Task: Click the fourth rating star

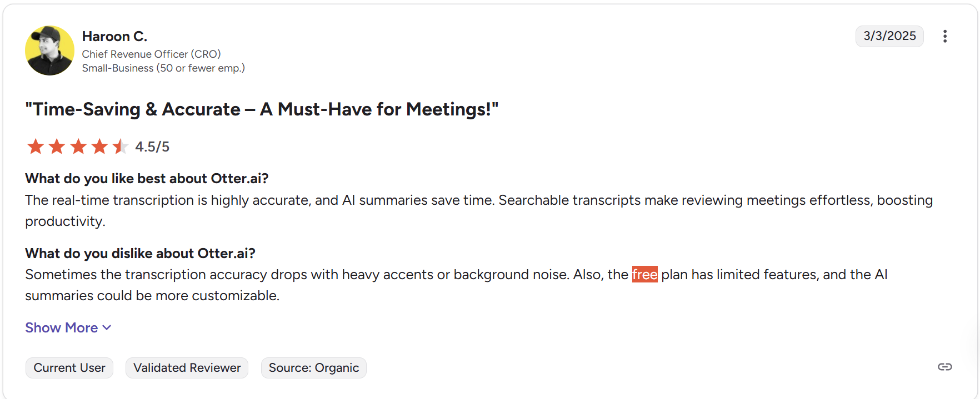Action: 99,147
